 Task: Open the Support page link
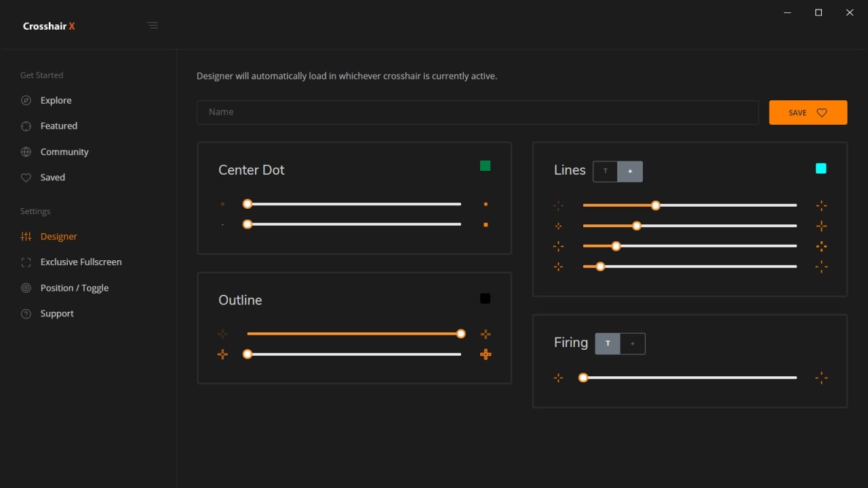coord(57,314)
